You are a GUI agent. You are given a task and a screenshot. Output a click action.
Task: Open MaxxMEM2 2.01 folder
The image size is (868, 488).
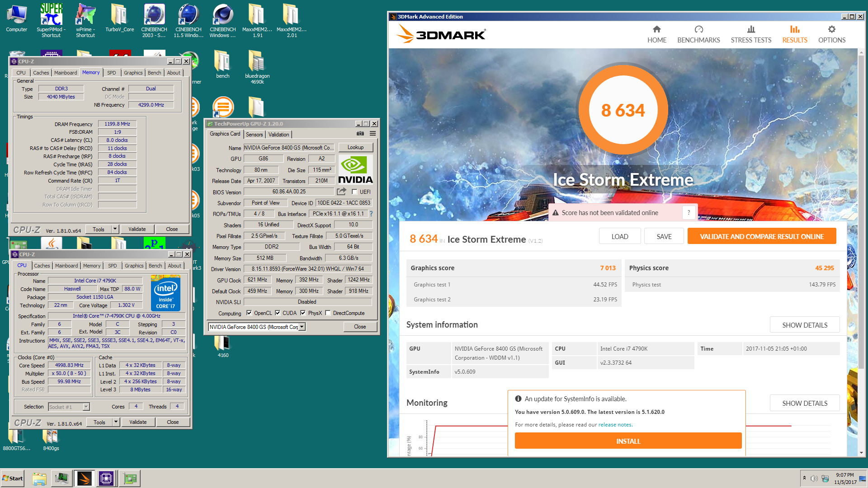(292, 20)
